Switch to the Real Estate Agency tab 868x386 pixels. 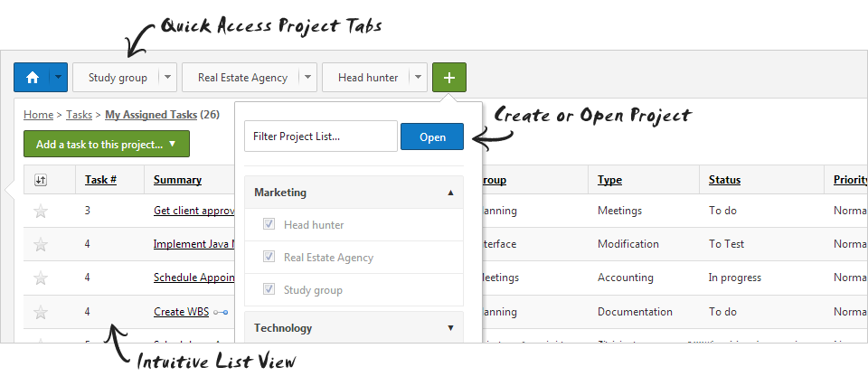pos(241,78)
